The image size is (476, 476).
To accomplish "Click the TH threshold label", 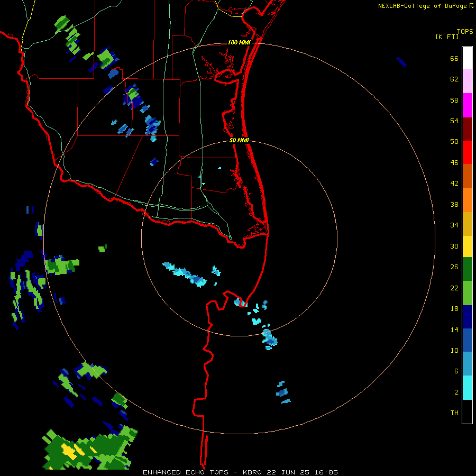I will tap(454, 413).
